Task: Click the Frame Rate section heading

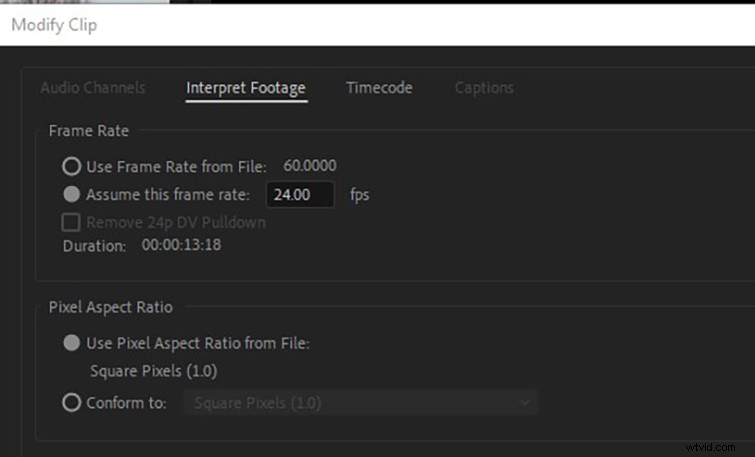Action: pos(89,131)
